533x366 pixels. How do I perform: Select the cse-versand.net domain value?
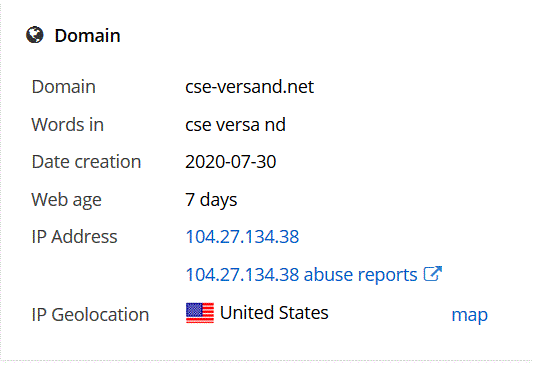(250, 86)
